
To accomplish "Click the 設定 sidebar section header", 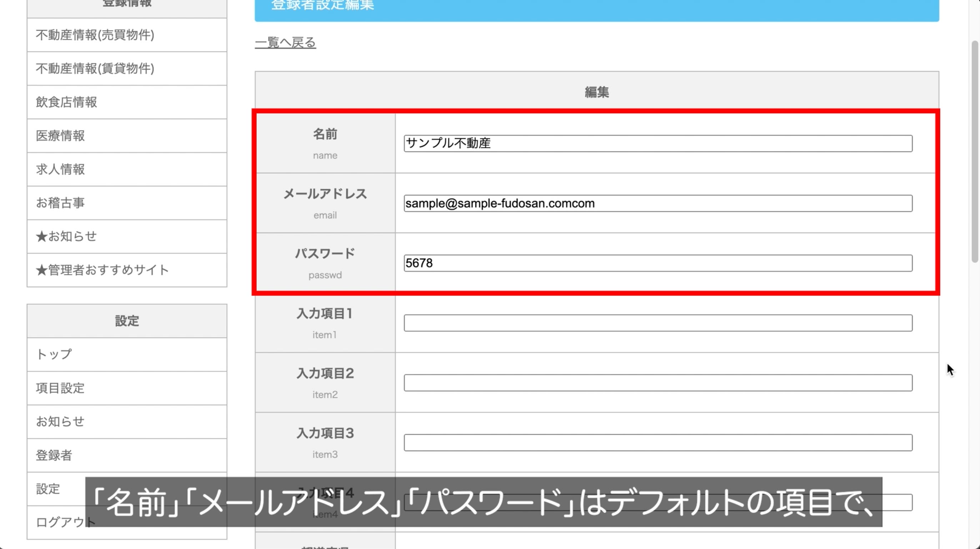I will coord(127,321).
